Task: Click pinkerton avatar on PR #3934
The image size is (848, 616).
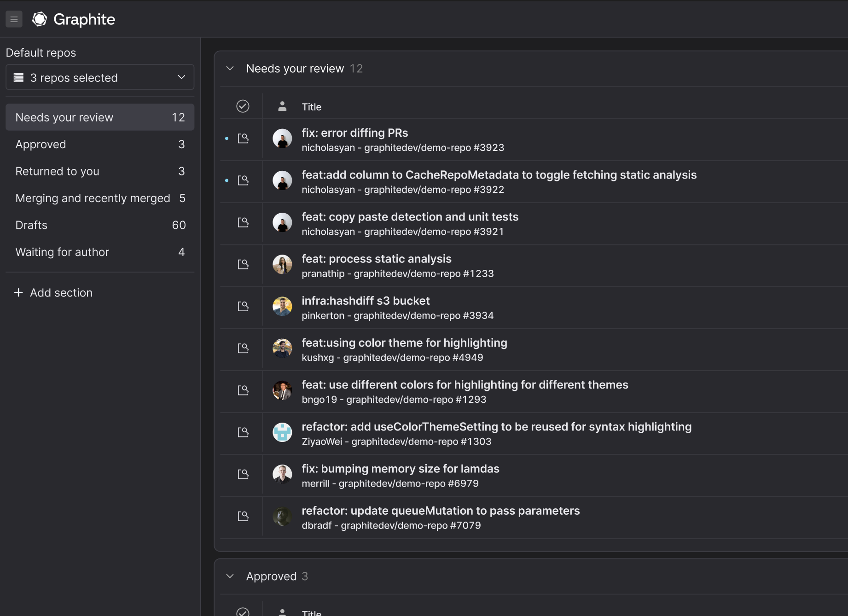Action: click(x=282, y=306)
